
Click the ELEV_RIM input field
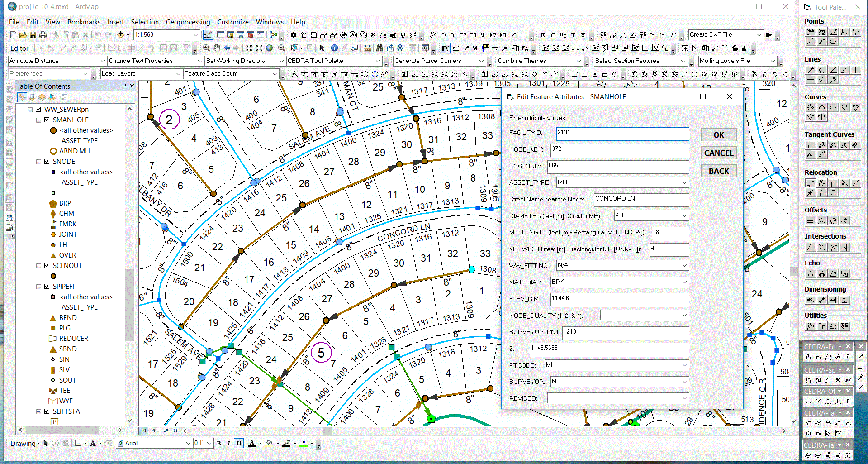(620, 299)
